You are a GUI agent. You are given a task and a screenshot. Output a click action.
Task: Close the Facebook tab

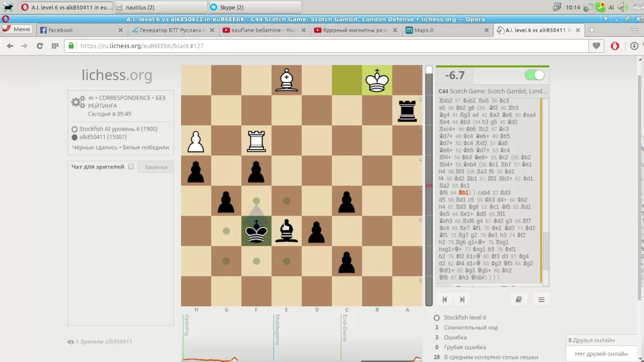pos(121,30)
